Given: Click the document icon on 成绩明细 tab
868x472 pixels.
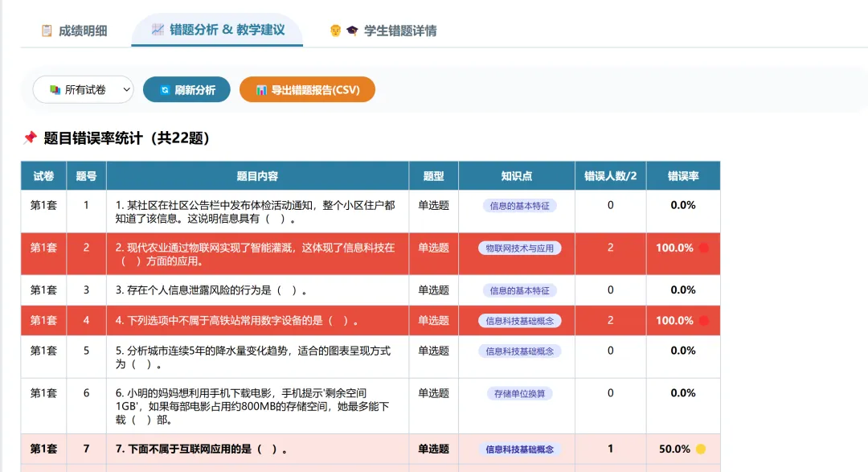Looking at the screenshot, I should [47, 30].
